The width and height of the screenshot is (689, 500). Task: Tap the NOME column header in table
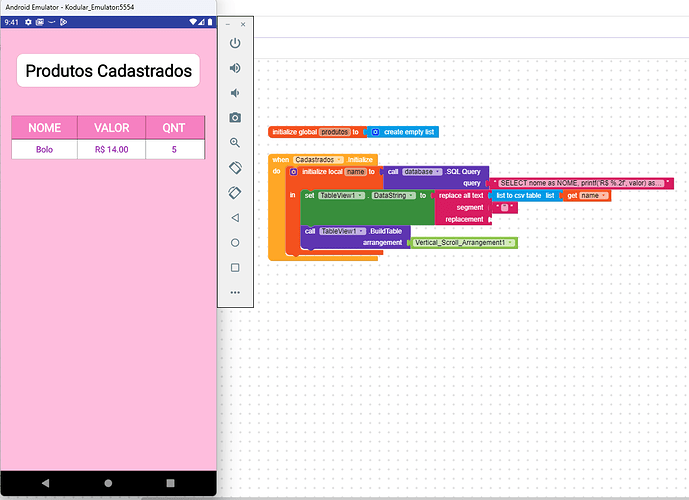coord(44,128)
